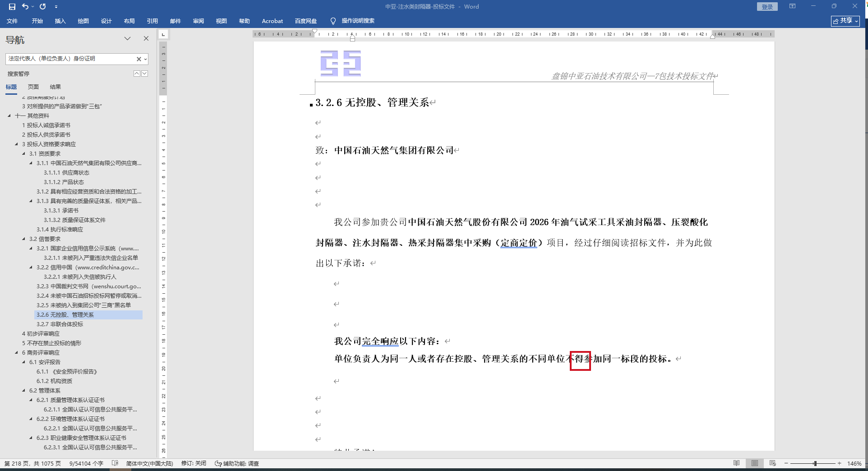Click the 操作说明搜索 search box
The width and height of the screenshot is (868, 471).
358,21
